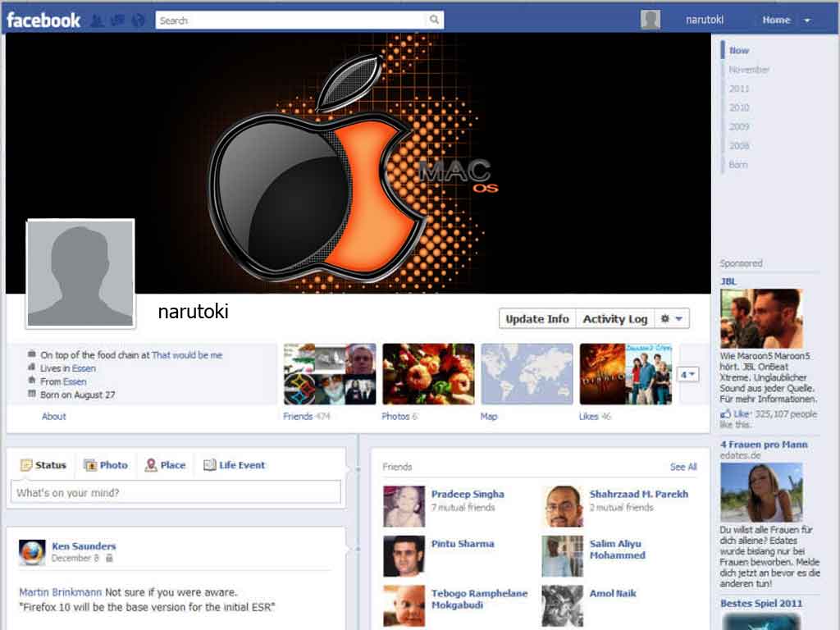The height and width of the screenshot is (630, 840).
Task: Open the friend requests icon in header
Action: (x=97, y=21)
